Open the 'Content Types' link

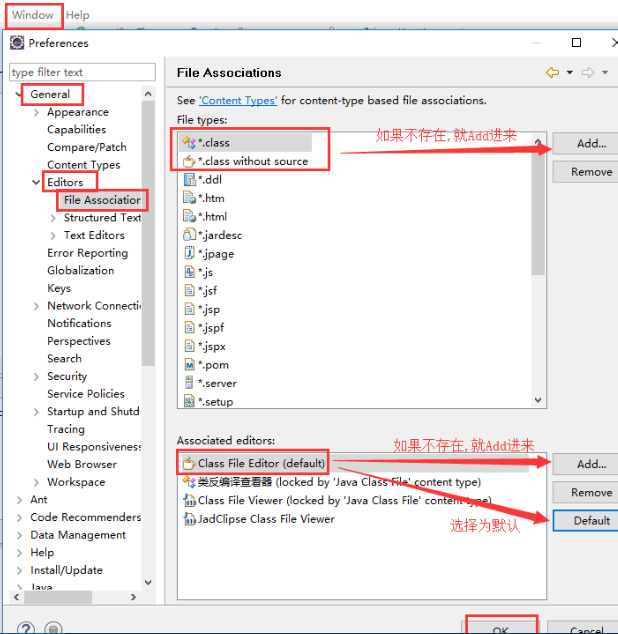pos(238,100)
